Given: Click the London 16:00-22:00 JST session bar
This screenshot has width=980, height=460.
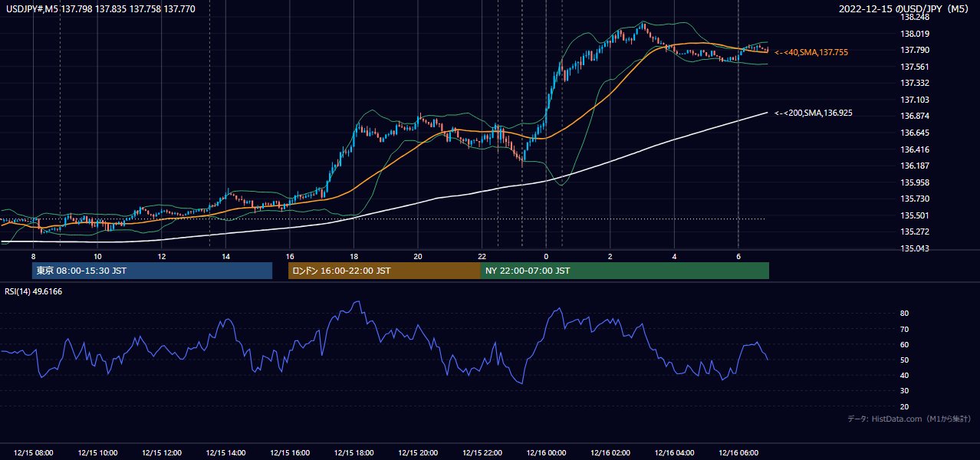Looking at the screenshot, I should click(384, 271).
